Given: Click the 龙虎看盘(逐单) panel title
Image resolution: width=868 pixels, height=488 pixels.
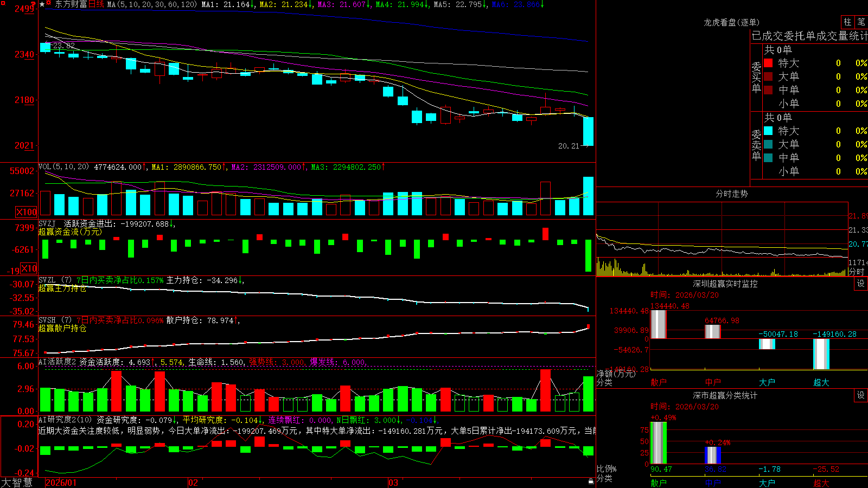Looking at the screenshot, I should click(x=731, y=22).
